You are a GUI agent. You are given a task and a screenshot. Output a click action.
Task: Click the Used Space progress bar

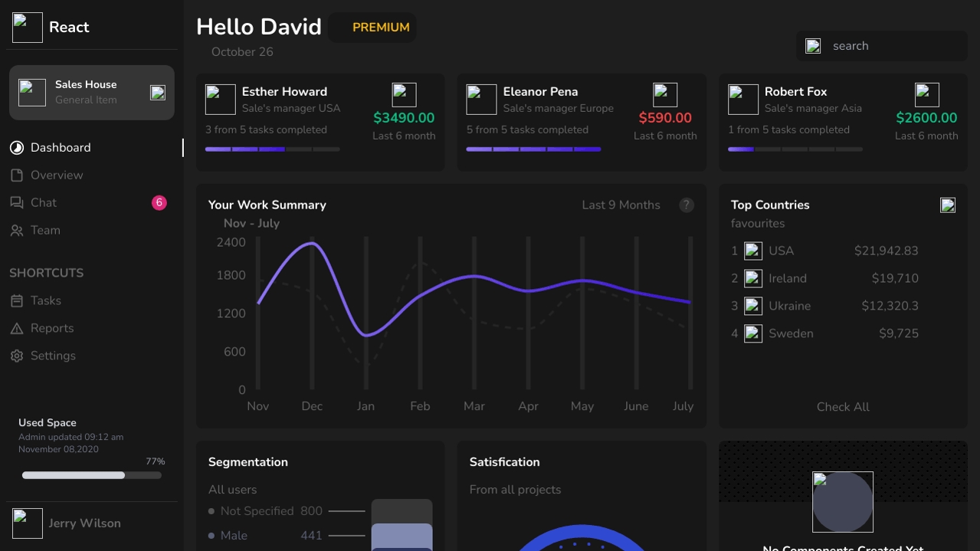tap(92, 475)
